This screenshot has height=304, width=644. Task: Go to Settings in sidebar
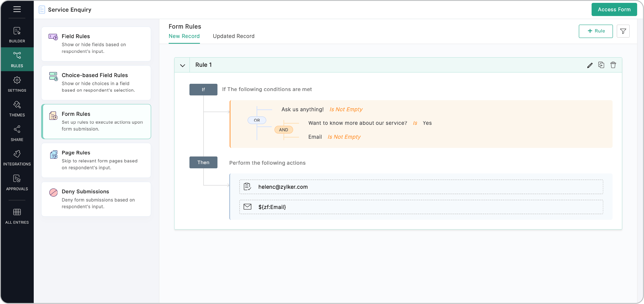coord(17,84)
